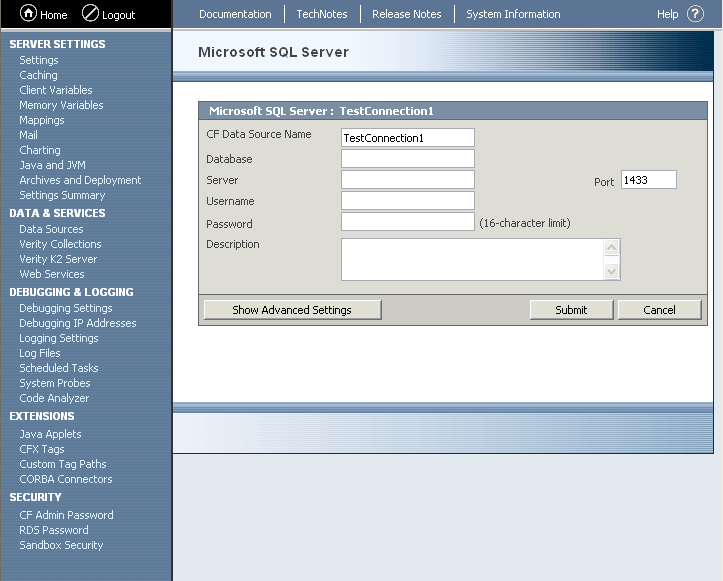Submit the data source form
The height and width of the screenshot is (581, 723).
pyautogui.click(x=571, y=310)
